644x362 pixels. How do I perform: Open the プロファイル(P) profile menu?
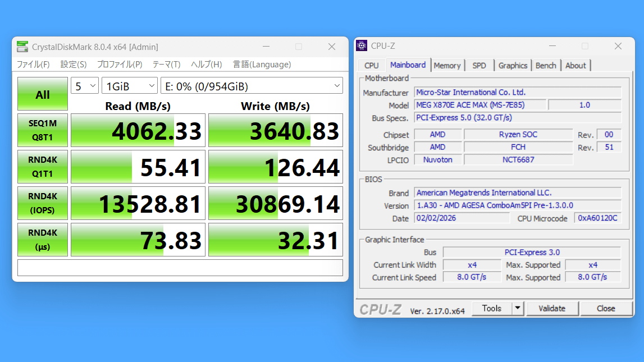[119, 65]
